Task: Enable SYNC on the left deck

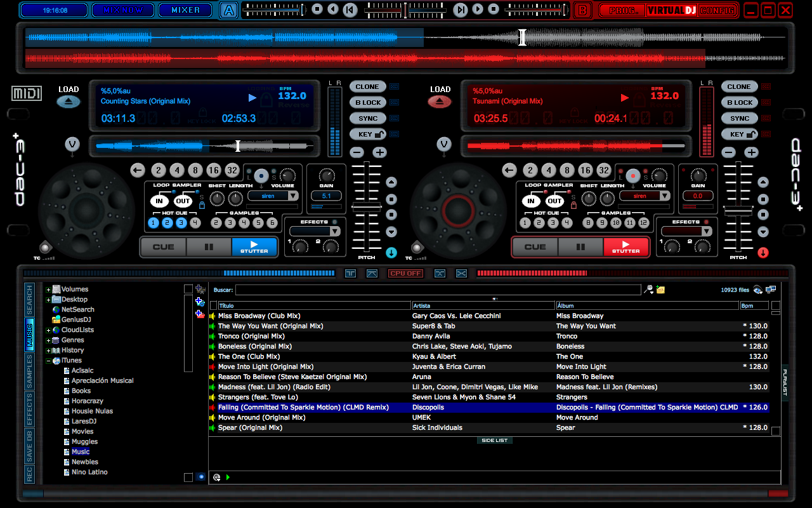Action: point(368,118)
